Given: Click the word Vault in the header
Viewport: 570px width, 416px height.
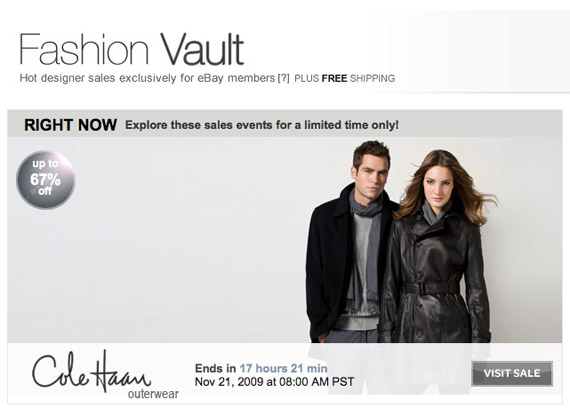Looking at the screenshot, I should tap(202, 49).
